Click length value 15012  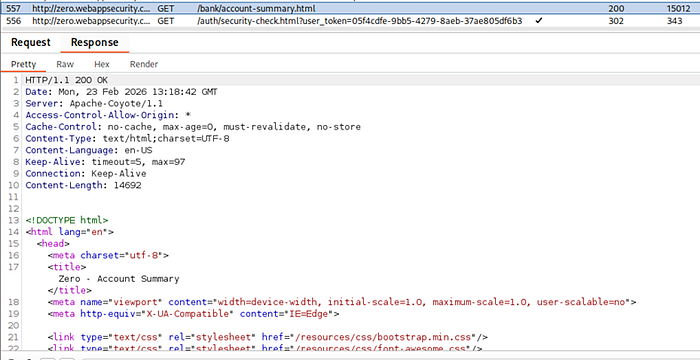click(x=679, y=8)
